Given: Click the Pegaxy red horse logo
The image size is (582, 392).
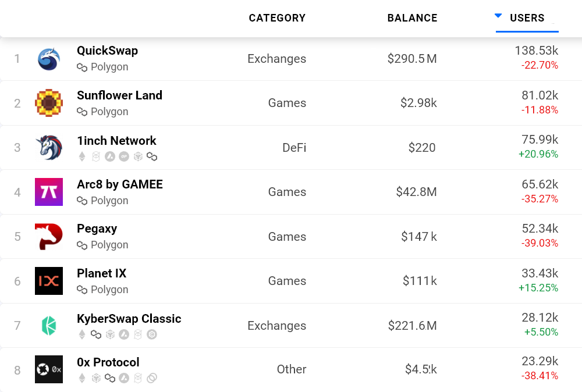Looking at the screenshot, I should coord(49,237).
